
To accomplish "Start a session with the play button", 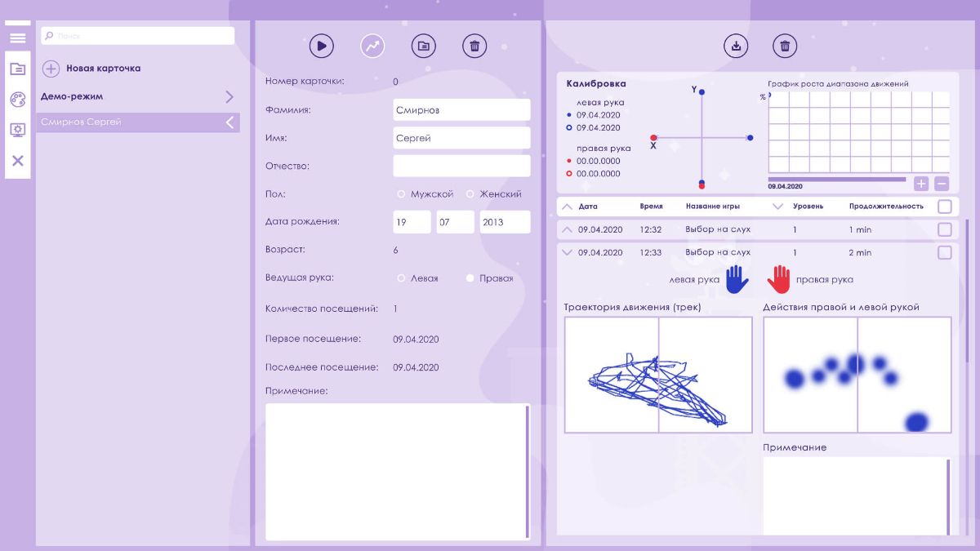I will [x=322, y=46].
